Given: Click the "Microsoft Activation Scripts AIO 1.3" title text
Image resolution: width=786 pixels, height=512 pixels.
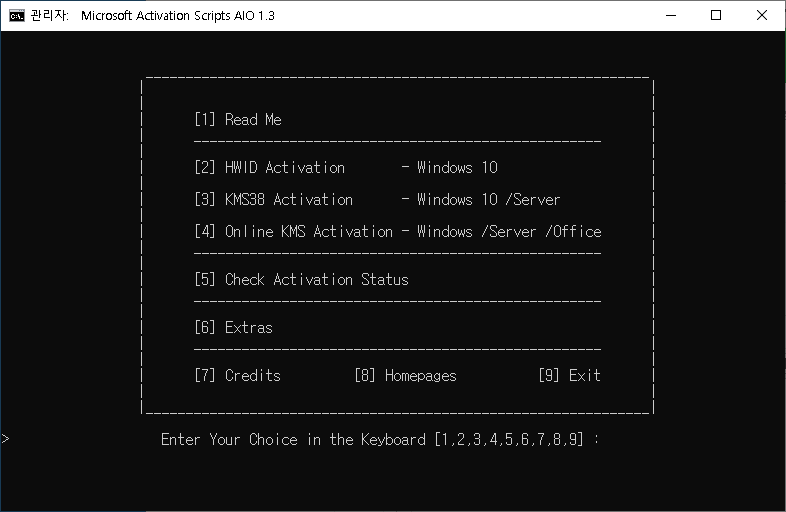Looking at the screenshot, I should click(178, 16).
